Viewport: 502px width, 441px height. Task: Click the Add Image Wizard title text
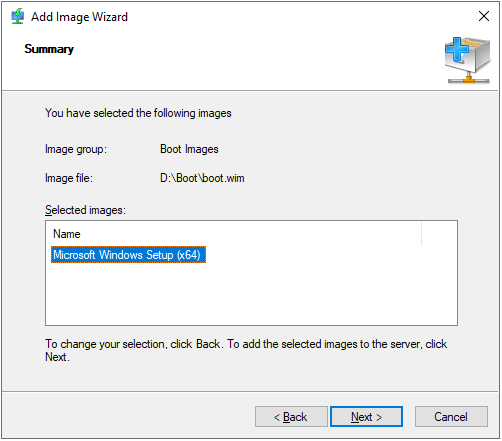[79, 17]
